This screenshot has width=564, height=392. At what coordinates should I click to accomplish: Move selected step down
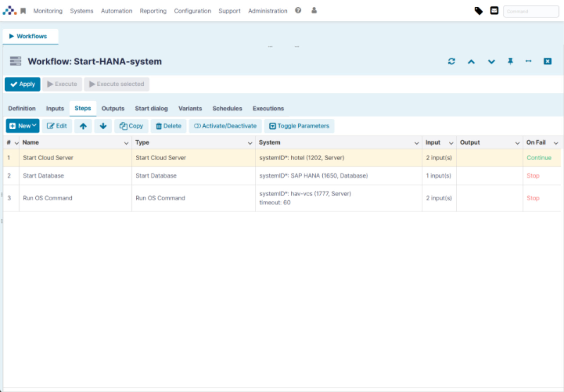coord(103,126)
